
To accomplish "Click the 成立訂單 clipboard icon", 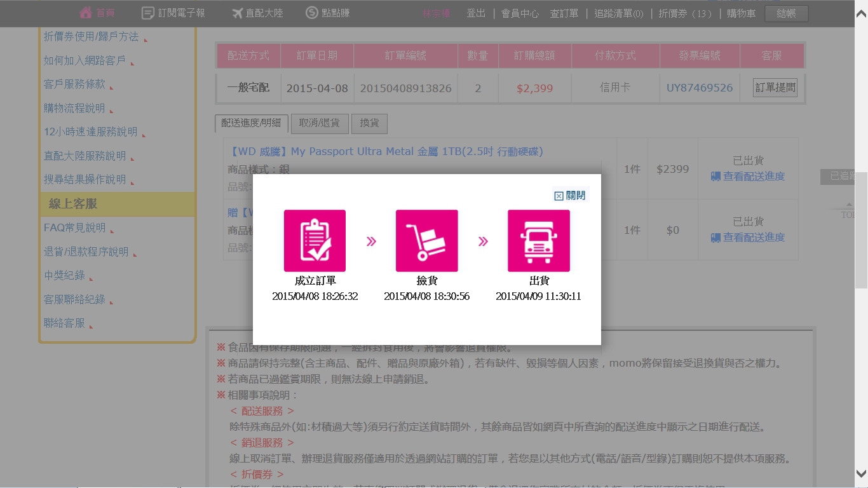I will [x=315, y=241].
